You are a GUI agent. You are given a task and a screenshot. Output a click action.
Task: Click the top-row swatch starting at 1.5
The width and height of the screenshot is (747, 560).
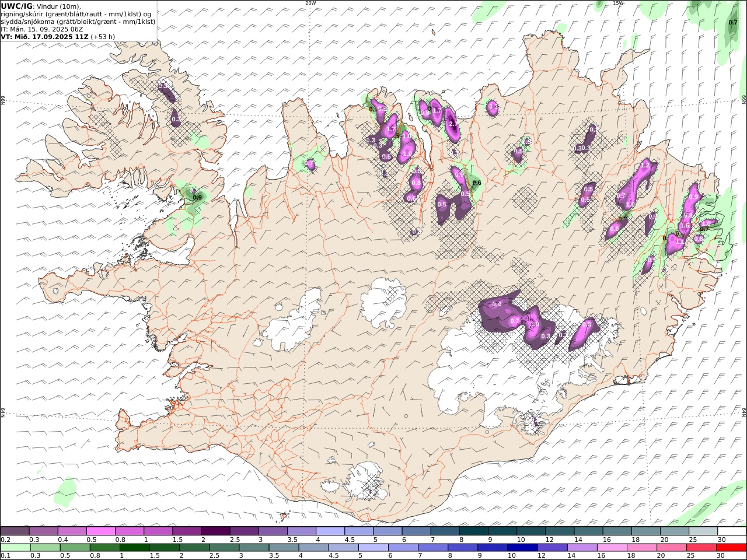click(187, 531)
